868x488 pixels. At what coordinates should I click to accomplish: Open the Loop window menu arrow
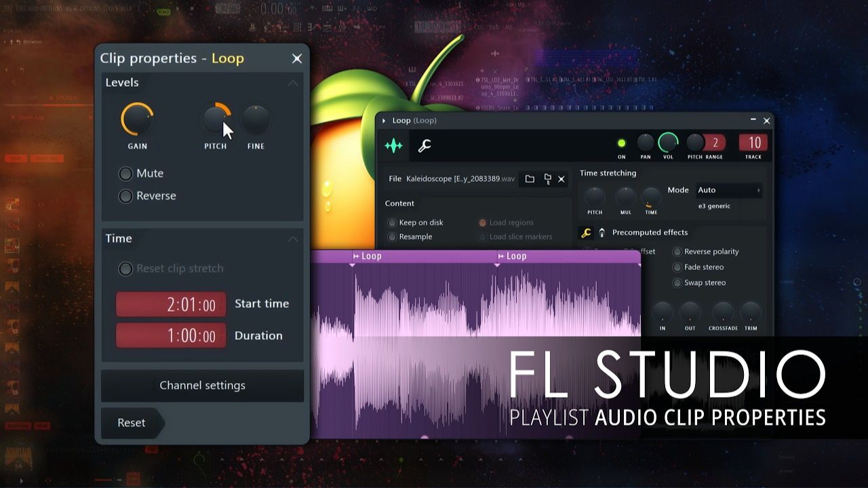(384, 121)
